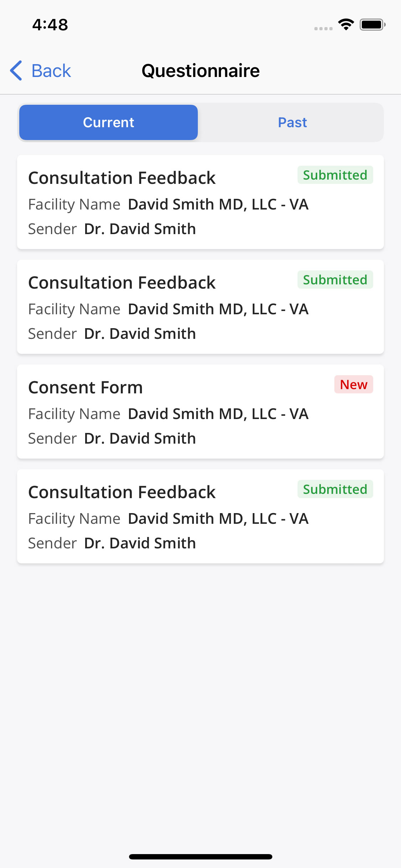Open the Consent Form questionnaire
Screen dimensions: 401x868
[86, 387]
